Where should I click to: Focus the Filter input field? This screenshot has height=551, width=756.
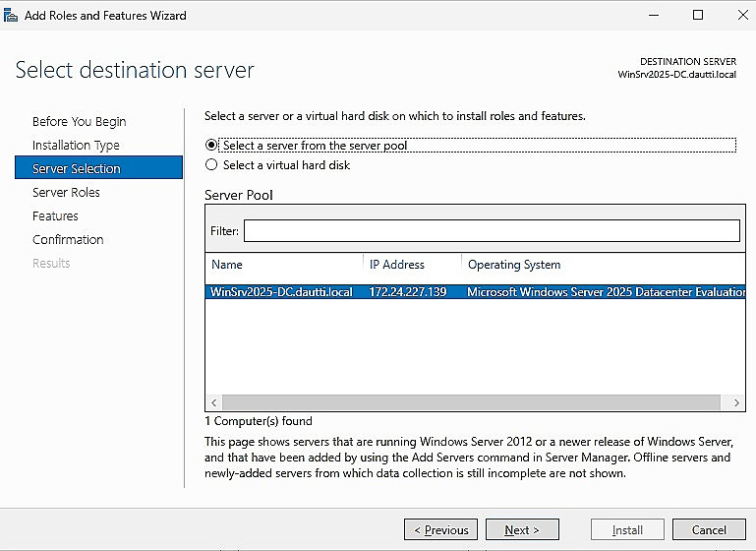point(492,230)
